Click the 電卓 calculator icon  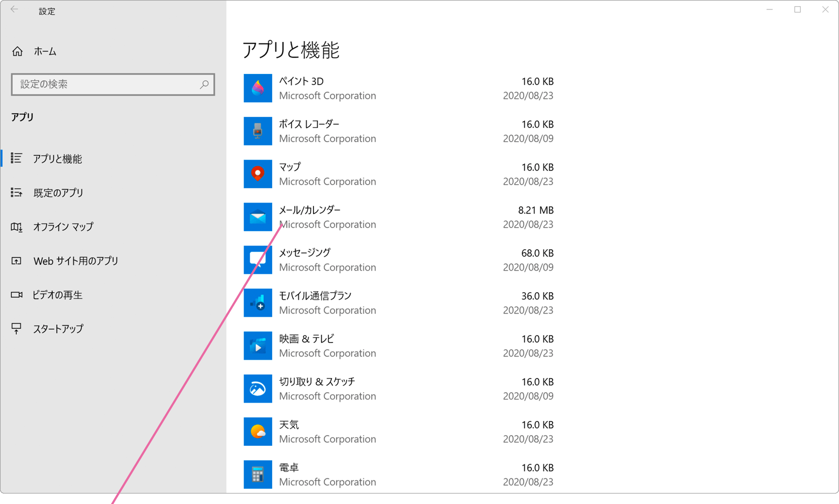click(257, 475)
